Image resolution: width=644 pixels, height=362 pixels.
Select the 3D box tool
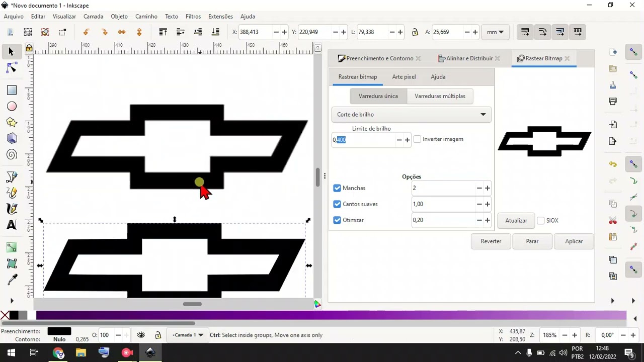[x=12, y=139]
